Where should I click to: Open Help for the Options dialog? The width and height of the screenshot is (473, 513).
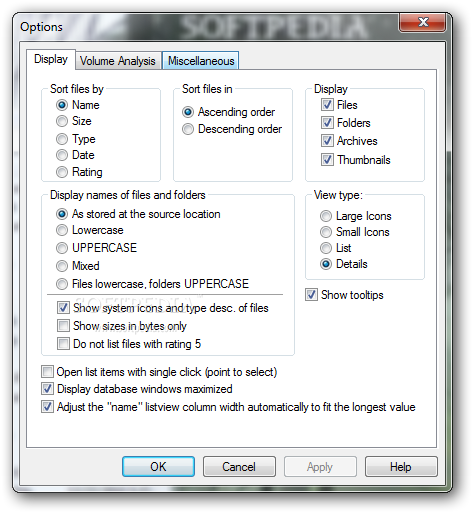401,467
